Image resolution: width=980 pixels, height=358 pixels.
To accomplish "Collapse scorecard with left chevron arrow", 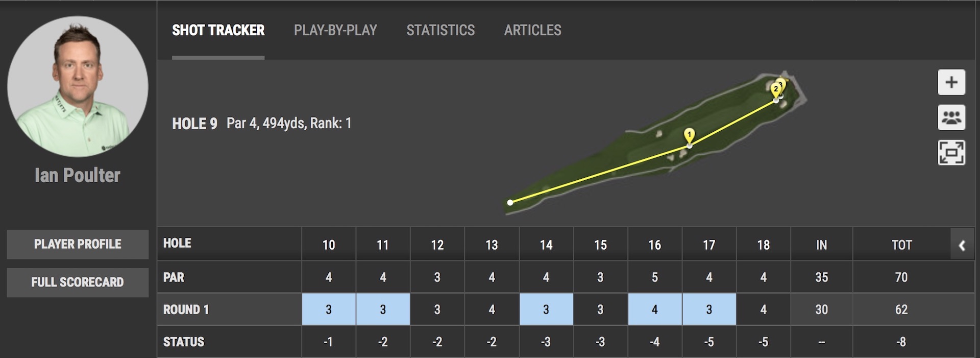I will tap(962, 246).
